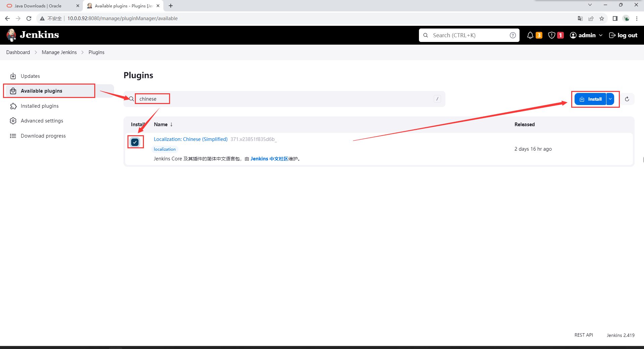This screenshot has width=644, height=349.
Task: Close the Java Downloads Oracle tab
Action: 78,6
